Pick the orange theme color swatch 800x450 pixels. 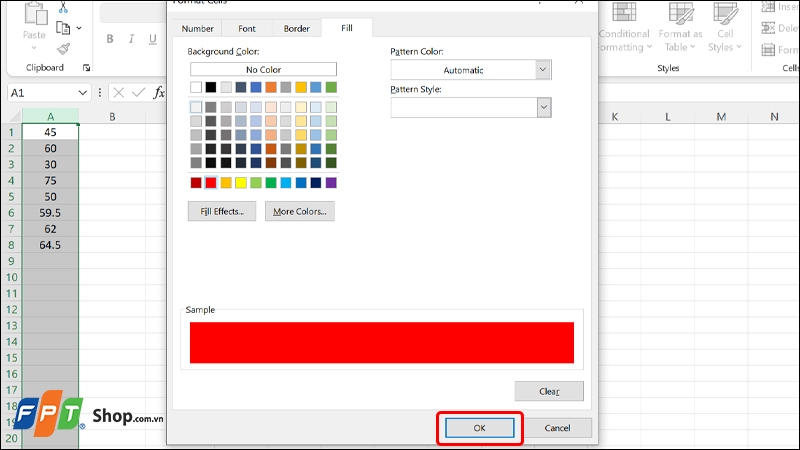[x=271, y=87]
